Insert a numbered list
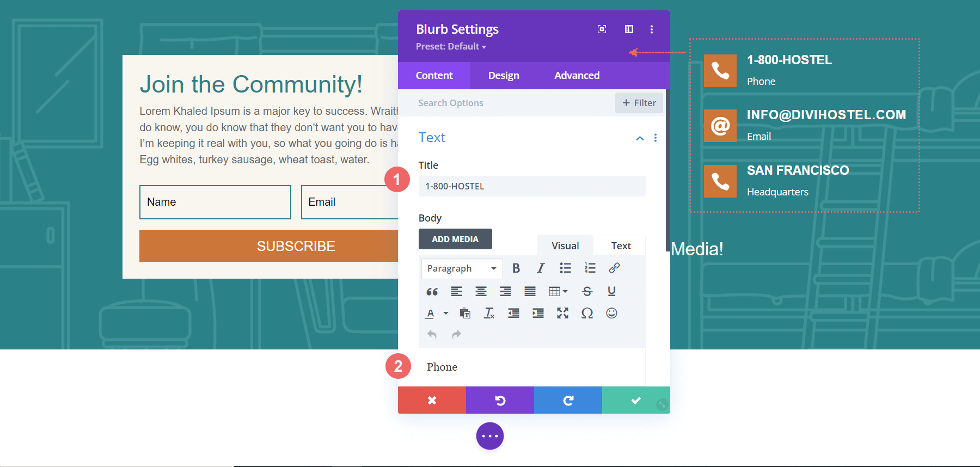The height and width of the screenshot is (467, 980). (590, 268)
